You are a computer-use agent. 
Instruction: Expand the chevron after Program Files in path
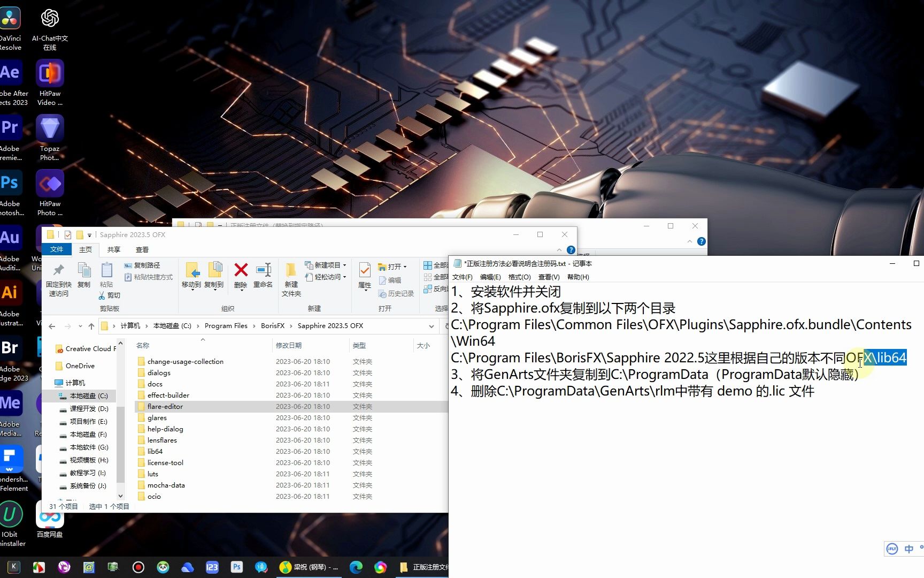pyautogui.click(x=254, y=326)
